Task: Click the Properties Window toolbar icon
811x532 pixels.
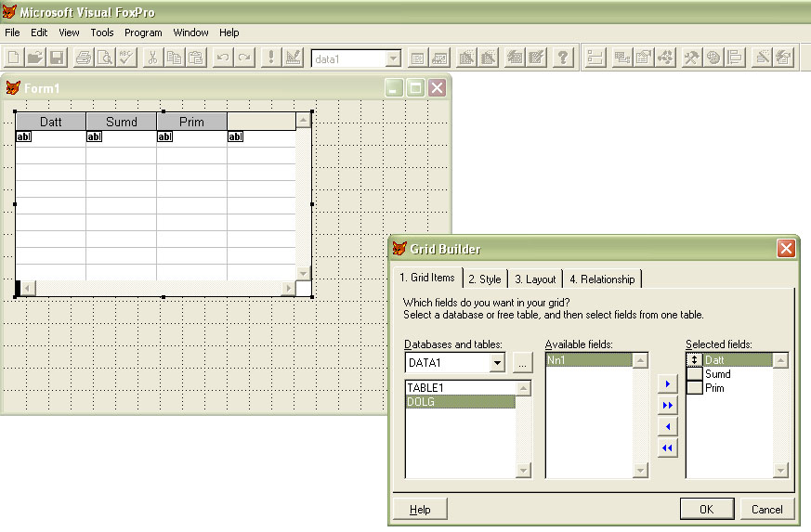Action: [644, 58]
